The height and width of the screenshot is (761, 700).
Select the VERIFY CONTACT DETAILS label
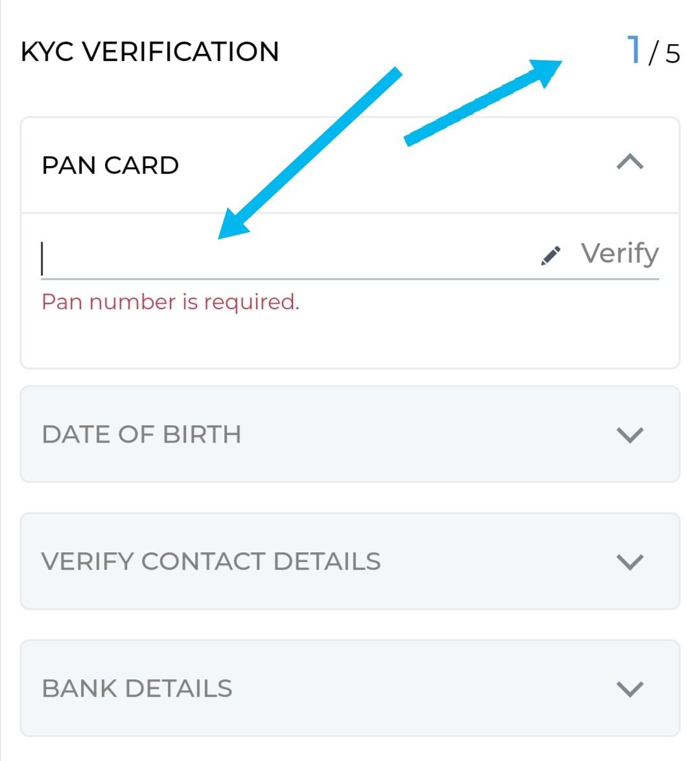[x=211, y=561]
